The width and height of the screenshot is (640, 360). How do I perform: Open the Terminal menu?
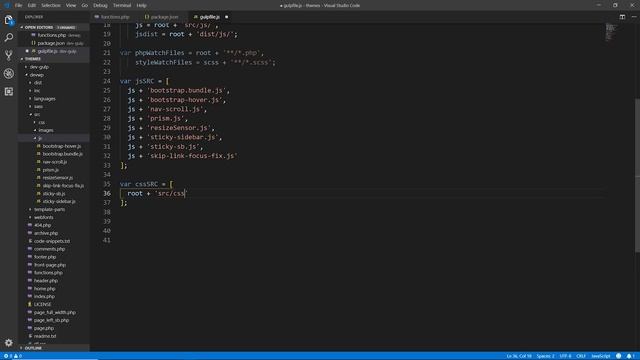click(x=122, y=5)
